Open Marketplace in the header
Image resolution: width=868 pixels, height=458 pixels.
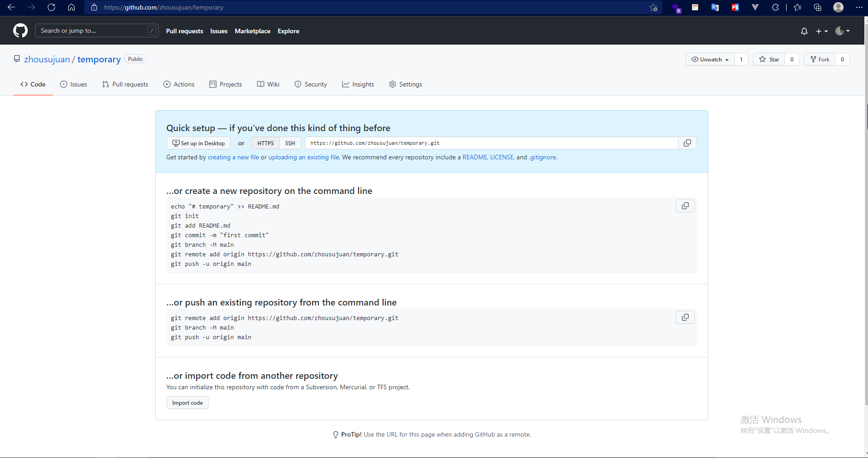click(x=252, y=31)
